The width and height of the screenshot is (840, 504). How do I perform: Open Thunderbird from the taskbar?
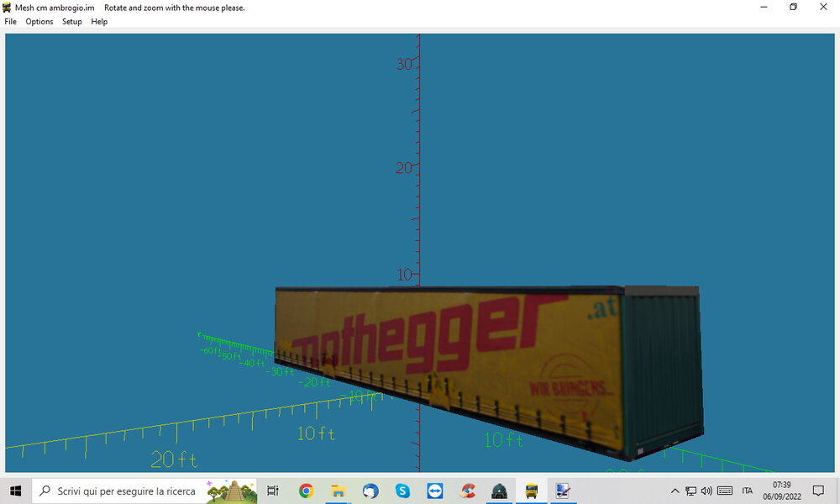pyautogui.click(x=370, y=491)
